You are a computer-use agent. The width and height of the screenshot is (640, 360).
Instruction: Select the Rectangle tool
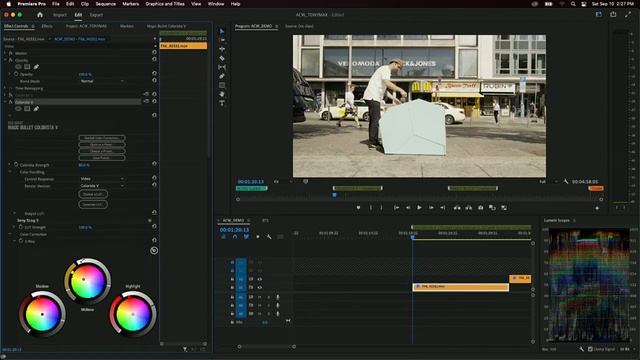[x=222, y=85]
